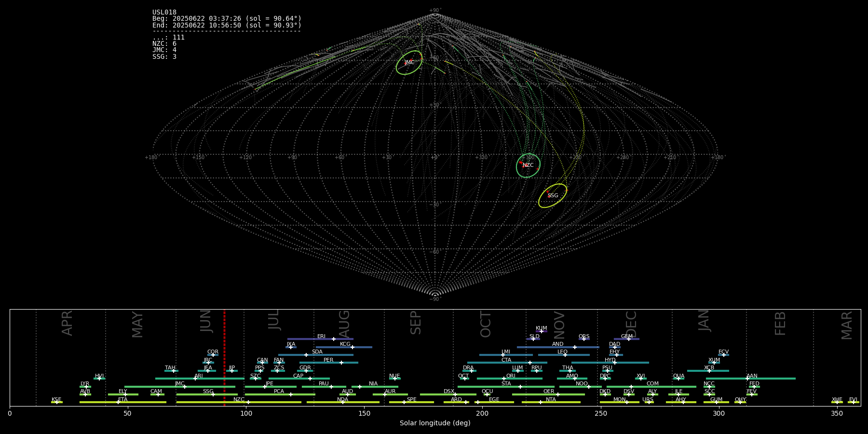Click the STA shower label in the timeline
The height and width of the screenshot is (434, 868).
click(506, 384)
